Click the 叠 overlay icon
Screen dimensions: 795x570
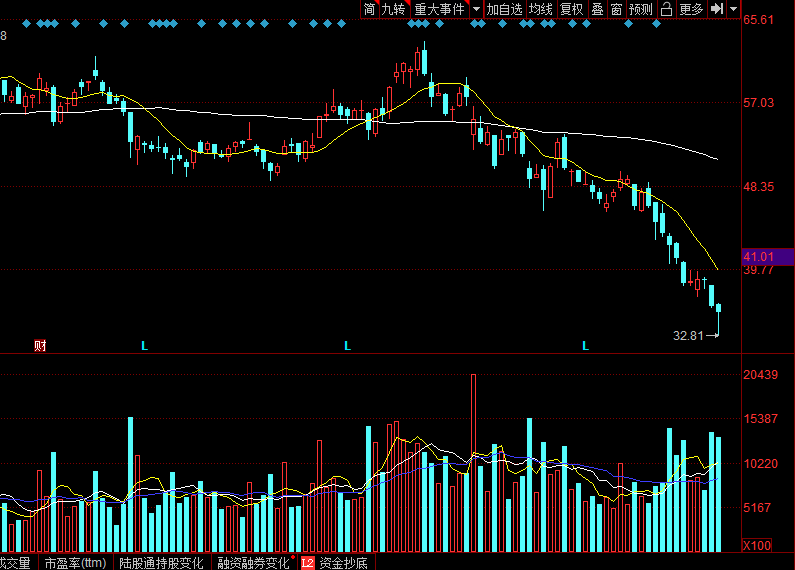(x=597, y=9)
